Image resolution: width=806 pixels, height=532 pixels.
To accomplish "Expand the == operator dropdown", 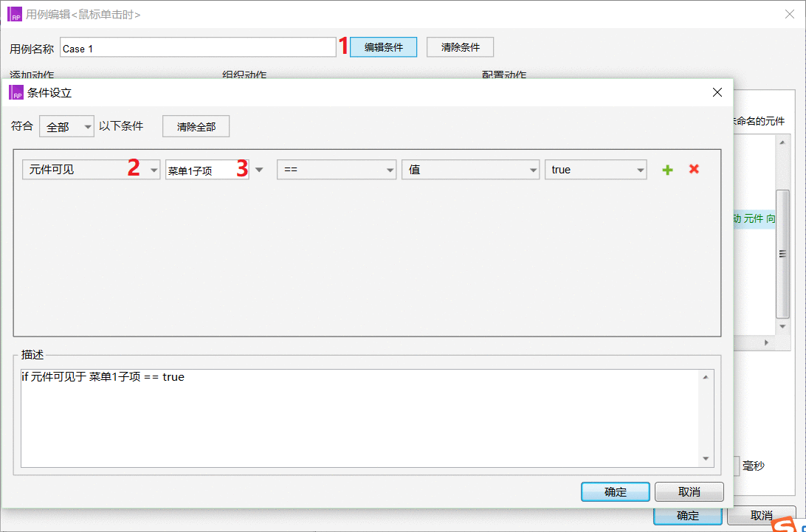I will (x=337, y=170).
